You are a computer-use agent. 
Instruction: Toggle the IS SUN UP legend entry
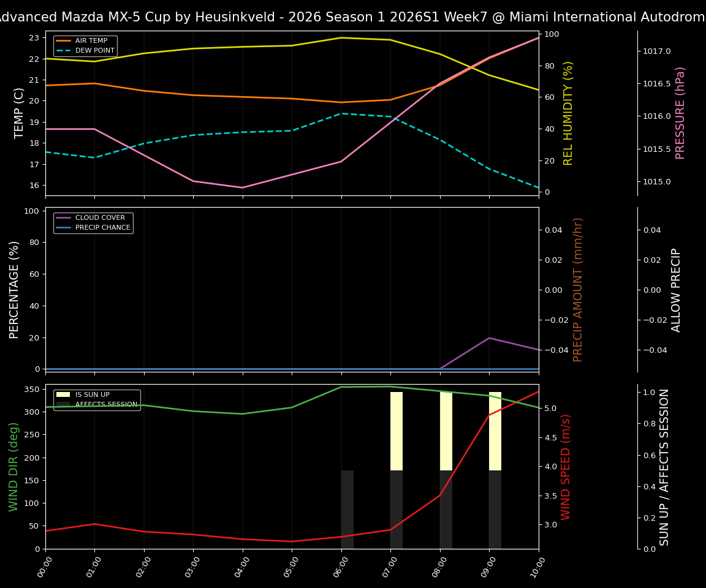90,396
